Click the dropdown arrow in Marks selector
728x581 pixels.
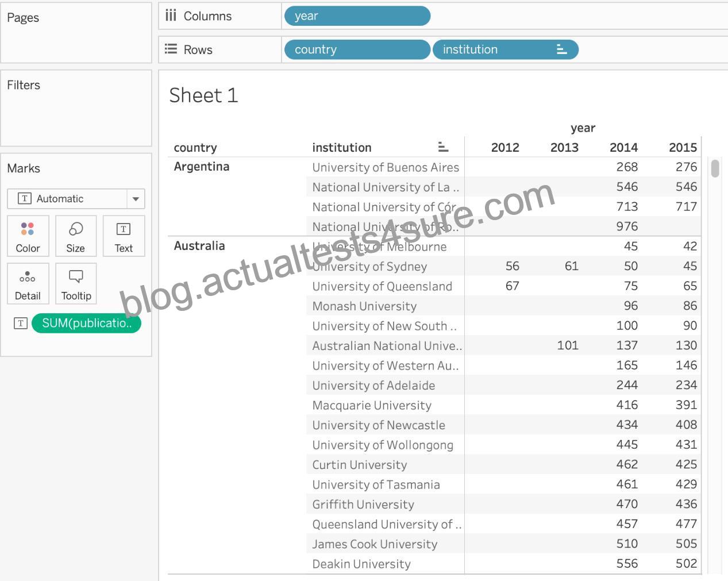(x=136, y=199)
